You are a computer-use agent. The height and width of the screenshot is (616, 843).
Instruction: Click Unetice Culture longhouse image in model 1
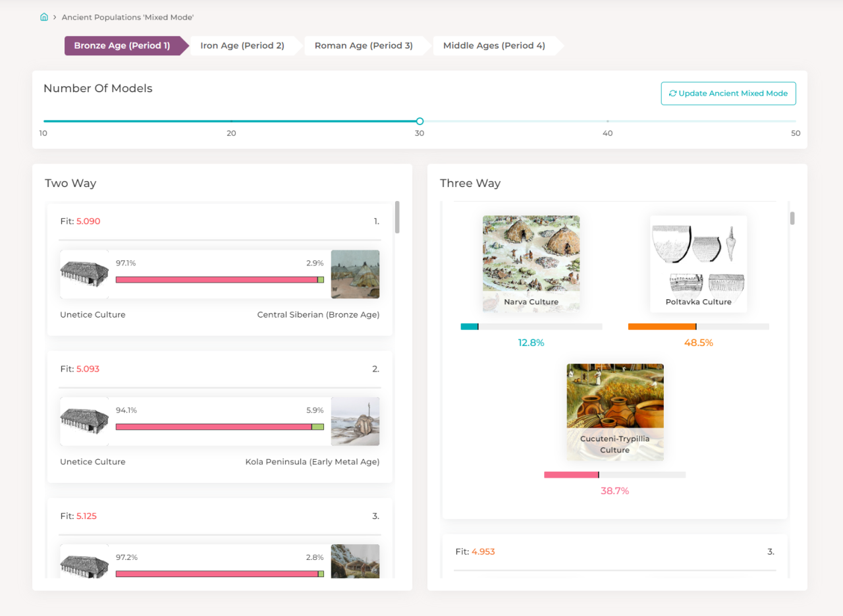84,274
